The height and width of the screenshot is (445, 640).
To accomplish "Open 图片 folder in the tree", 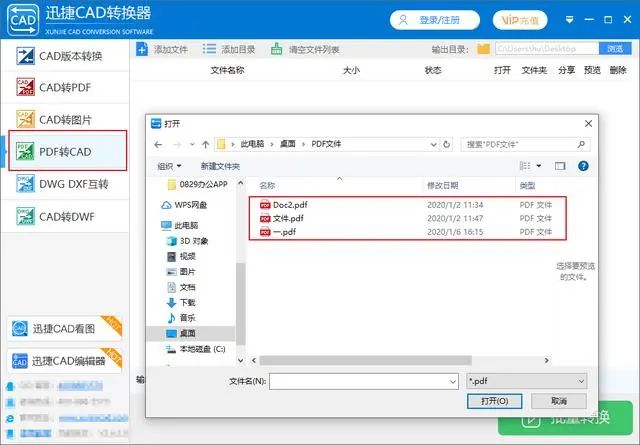I will click(182, 272).
